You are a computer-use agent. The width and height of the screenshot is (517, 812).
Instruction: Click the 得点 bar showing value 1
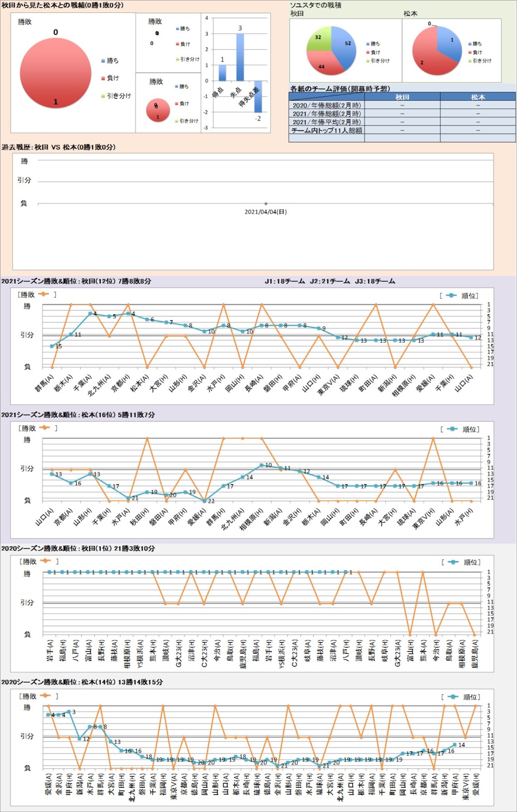point(222,73)
